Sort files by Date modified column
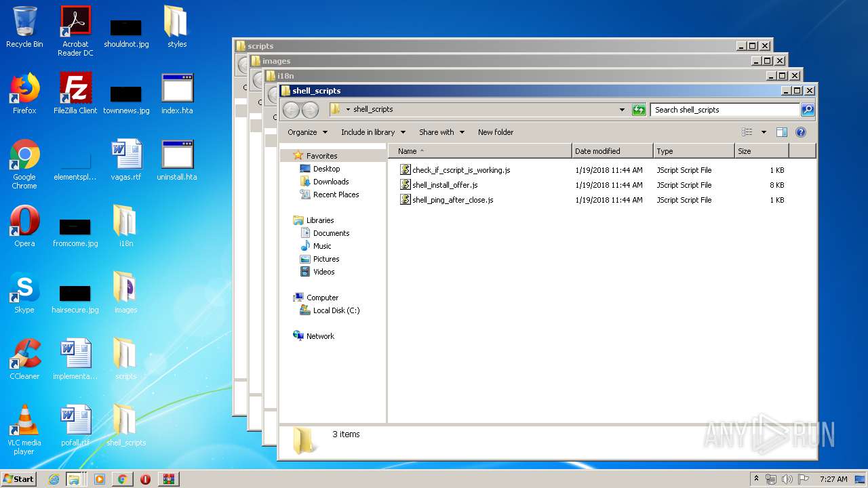The width and height of the screenshot is (868, 488). (612, 151)
